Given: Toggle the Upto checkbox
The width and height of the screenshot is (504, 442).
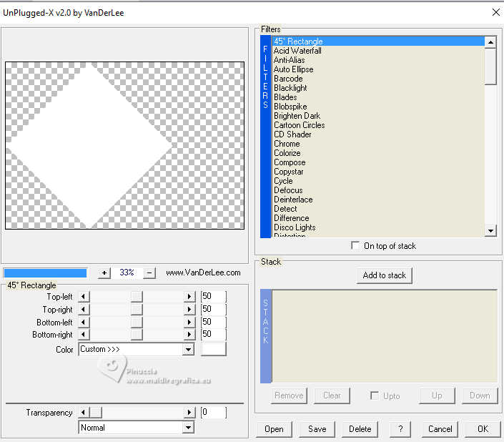Looking at the screenshot, I should coord(375,396).
